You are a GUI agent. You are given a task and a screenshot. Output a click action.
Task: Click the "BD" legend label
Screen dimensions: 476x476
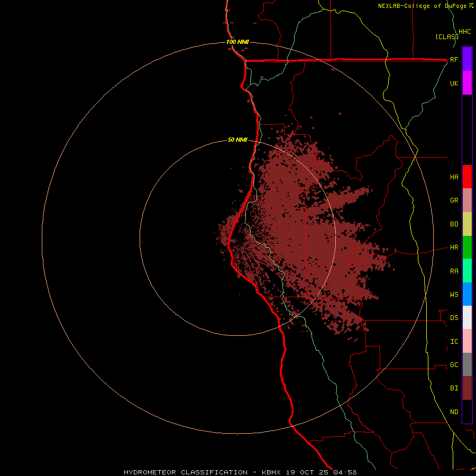click(x=454, y=224)
